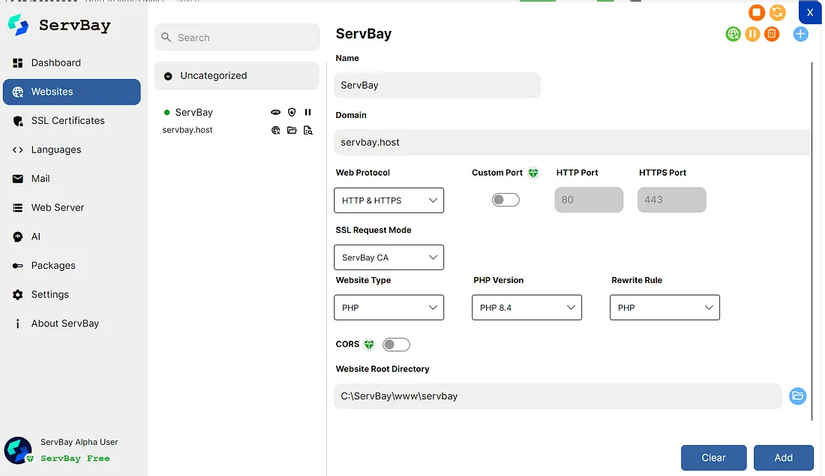Click the black pause icon in ServBay site row
The width and height of the screenshot is (825, 476).
pos(308,112)
